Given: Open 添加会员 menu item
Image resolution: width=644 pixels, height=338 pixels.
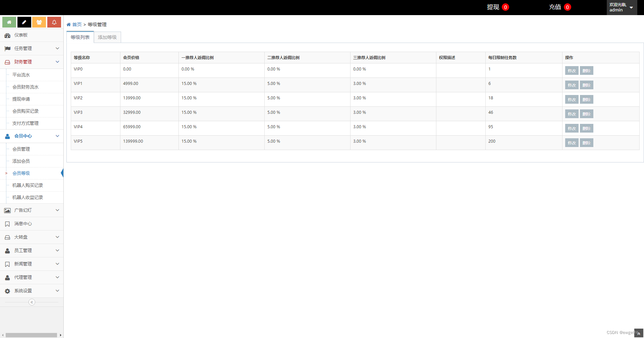Looking at the screenshot, I should [21, 161].
